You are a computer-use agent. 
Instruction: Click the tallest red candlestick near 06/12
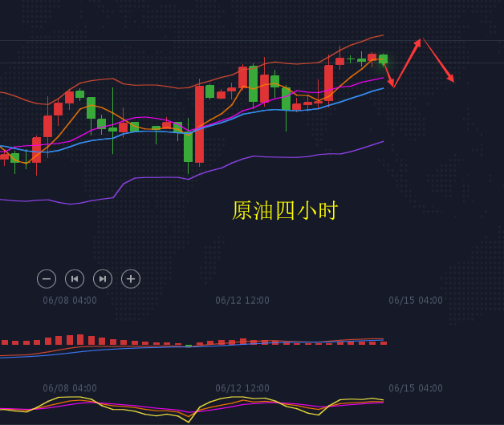(199, 124)
